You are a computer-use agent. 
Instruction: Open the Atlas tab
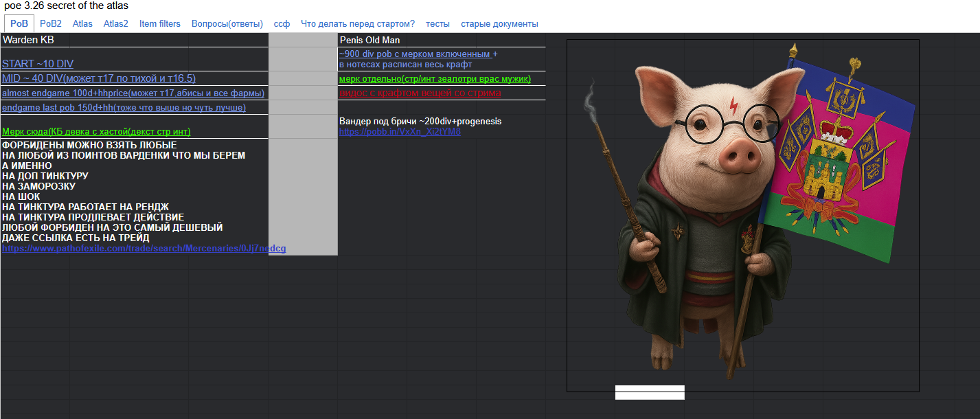point(82,23)
